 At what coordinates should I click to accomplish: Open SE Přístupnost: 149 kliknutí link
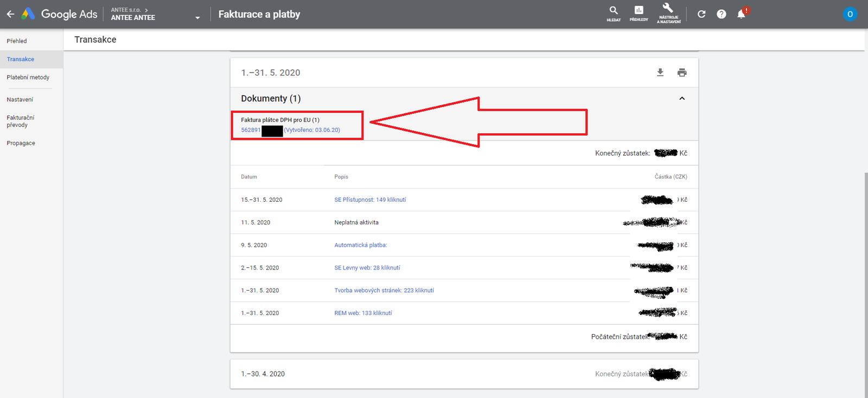point(370,200)
